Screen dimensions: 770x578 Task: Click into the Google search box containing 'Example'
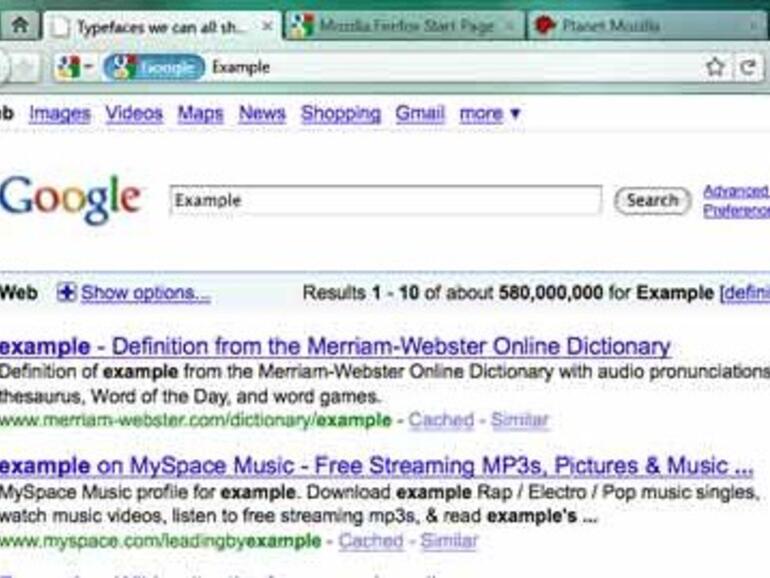pos(385,200)
